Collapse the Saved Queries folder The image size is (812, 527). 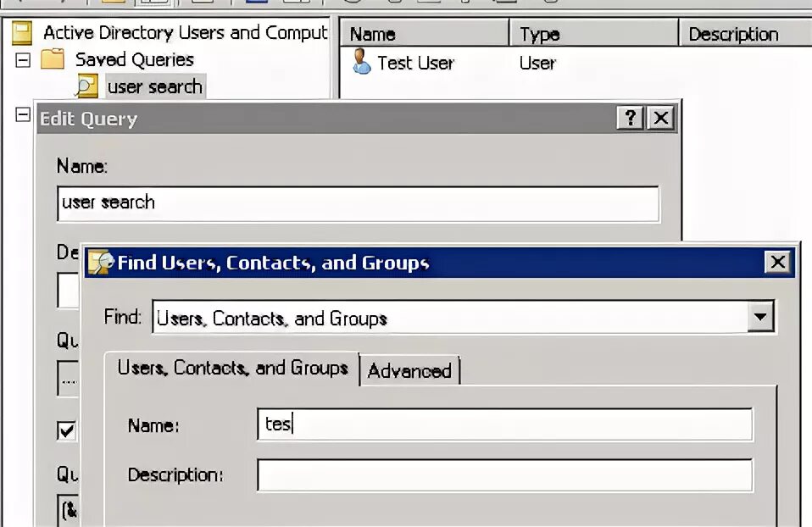point(23,60)
